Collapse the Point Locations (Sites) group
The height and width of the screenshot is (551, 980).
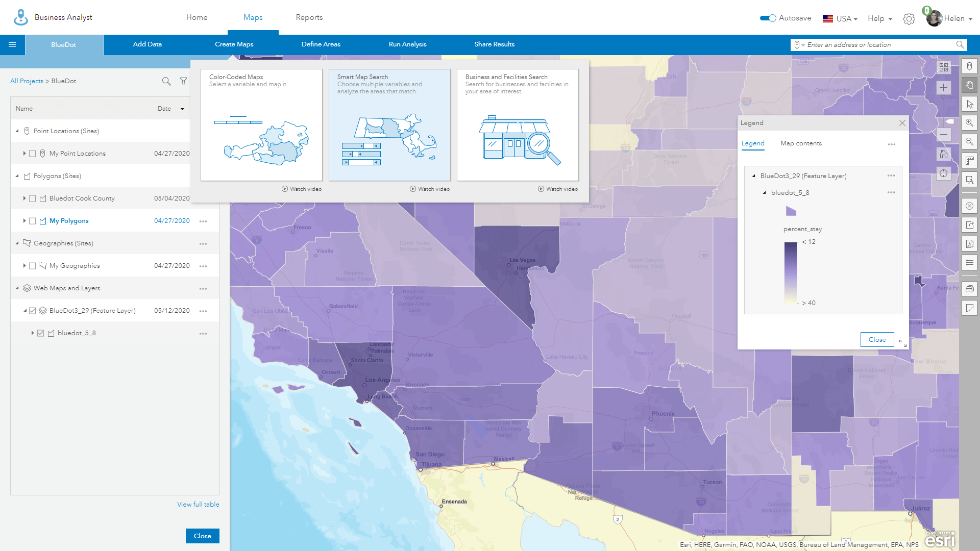(x=17, y=131)
